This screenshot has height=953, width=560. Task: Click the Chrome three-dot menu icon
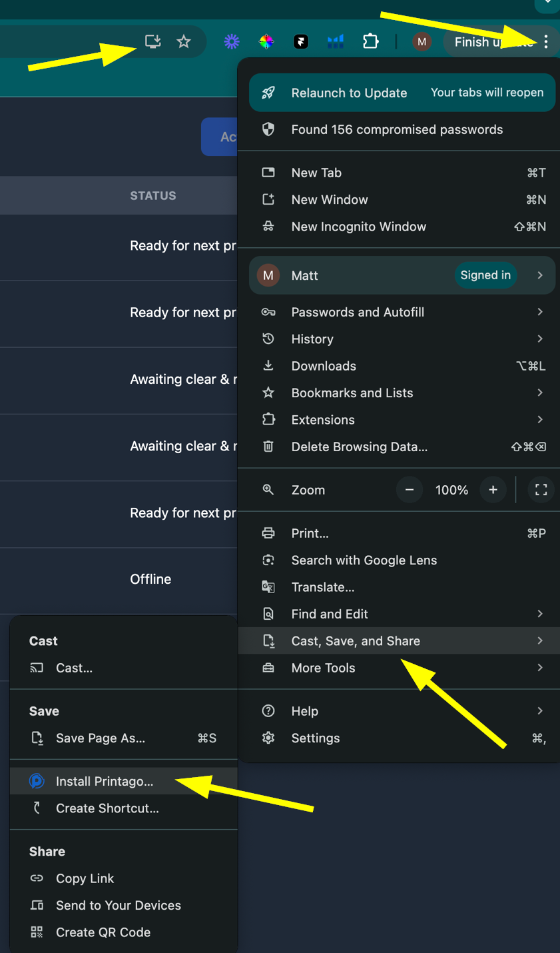(x=546, y=42)
